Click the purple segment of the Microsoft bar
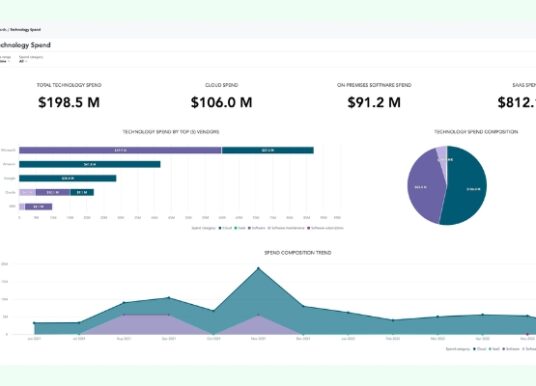 [120, 150]
